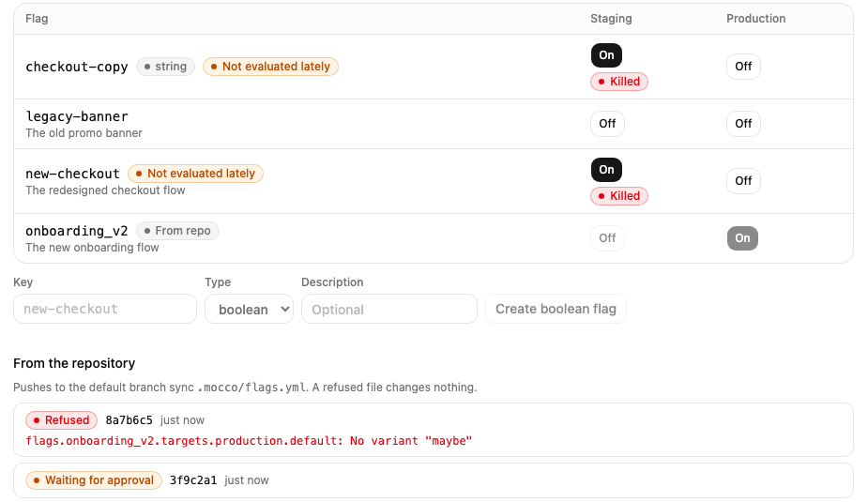Click the Flag column header
868x502 pixels.
tap(37, 19)
